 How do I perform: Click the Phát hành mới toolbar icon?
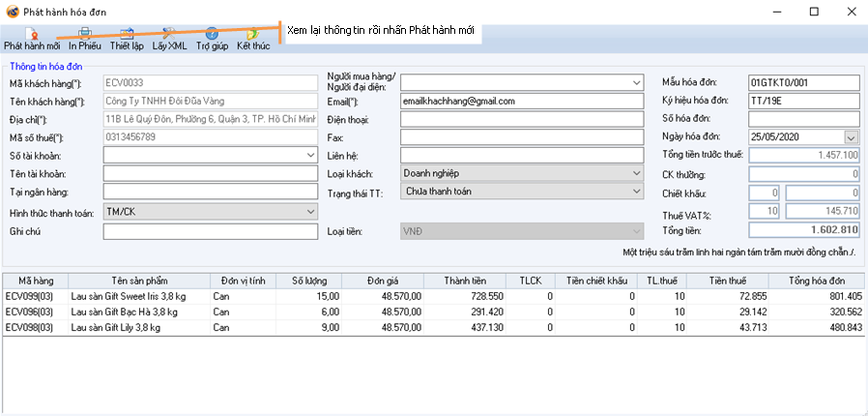(x=32, y=34)
